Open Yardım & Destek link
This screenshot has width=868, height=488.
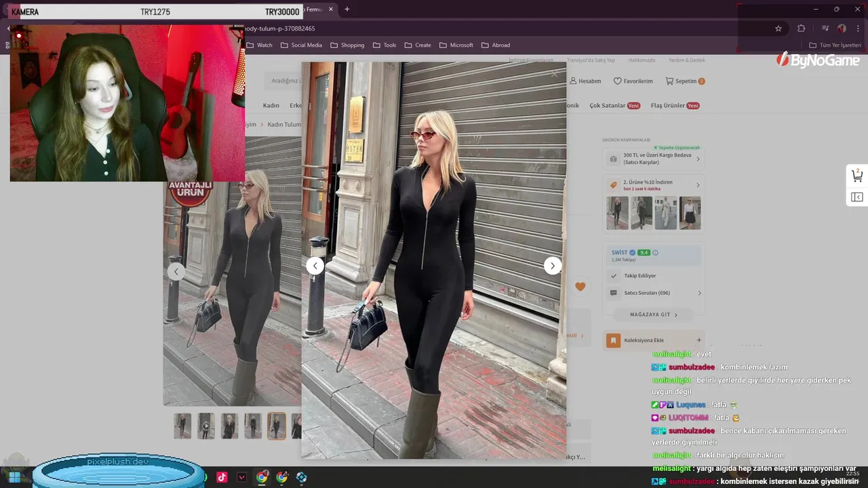point(687,60)
